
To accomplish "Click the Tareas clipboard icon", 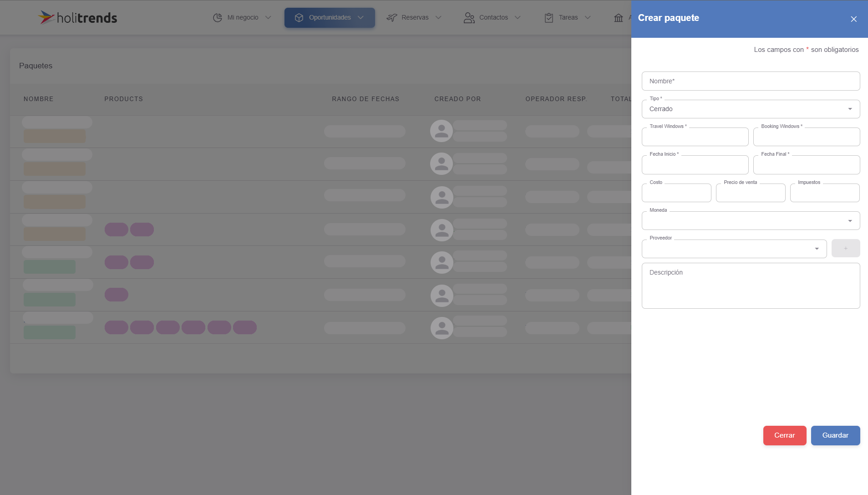I will (x=549, y=18).
